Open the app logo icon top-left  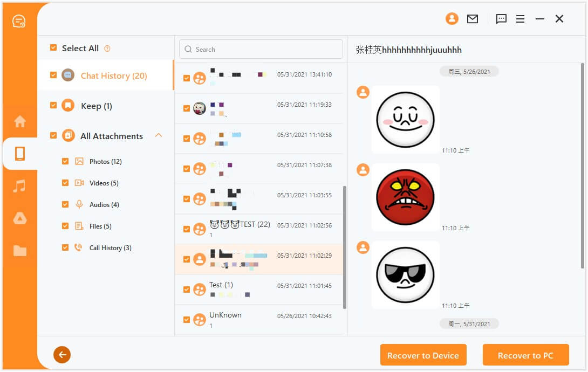tap(20, 19)
